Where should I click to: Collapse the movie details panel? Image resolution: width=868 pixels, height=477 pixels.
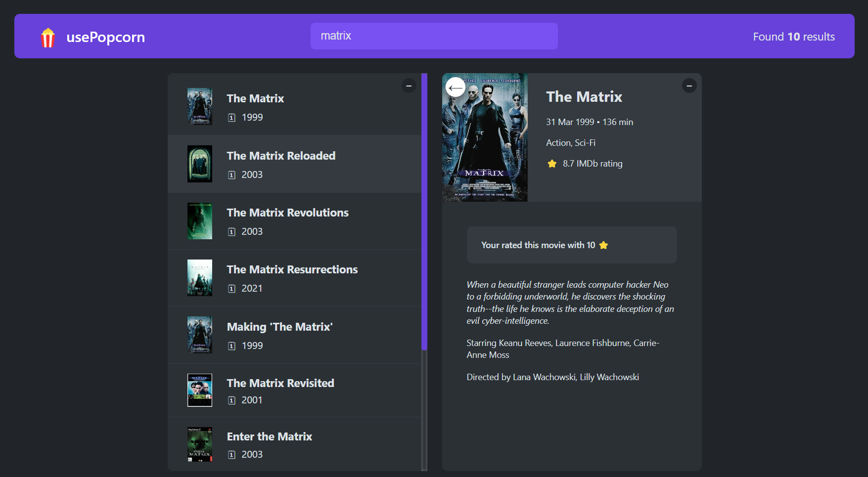click(689, 86)
